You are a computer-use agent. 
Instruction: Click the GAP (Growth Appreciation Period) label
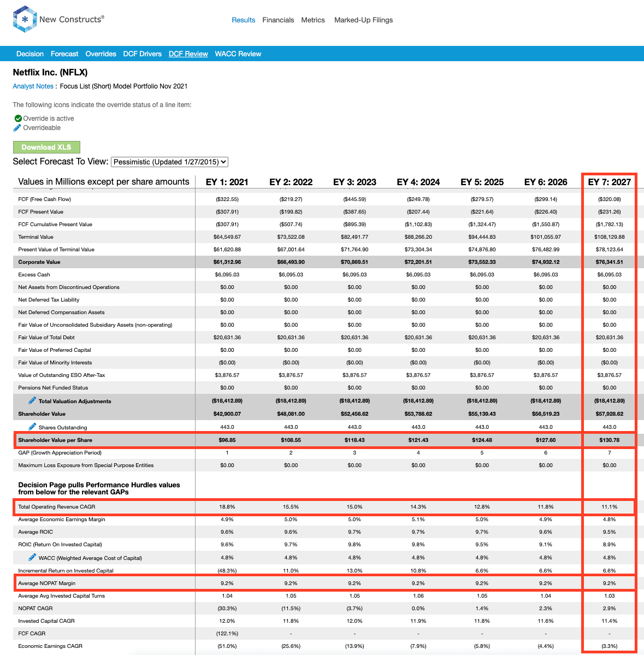60,452
